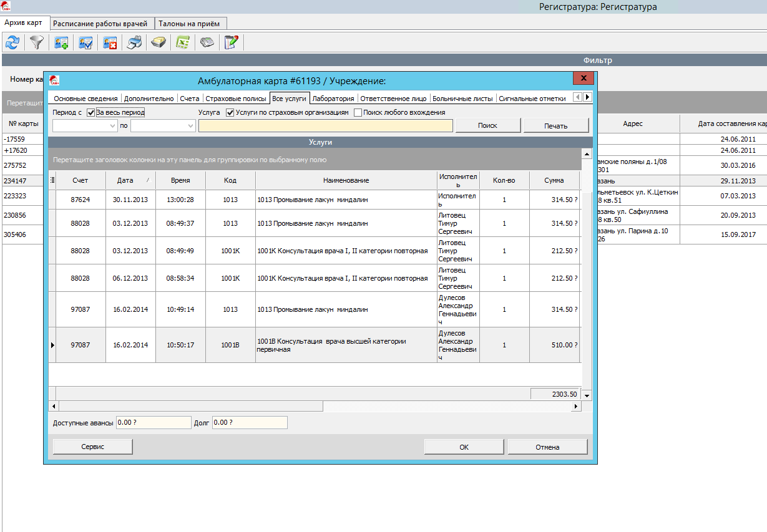The image size is (767, 532).
Task: Open the filter funnel tool
Action: (x=37, y=42)
